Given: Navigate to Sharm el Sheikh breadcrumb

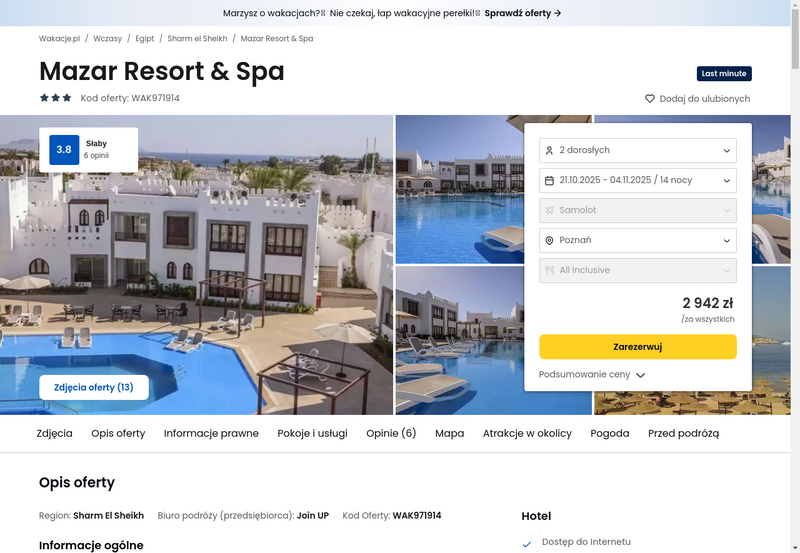Looking at the screenshot, I should click(197, 38).
